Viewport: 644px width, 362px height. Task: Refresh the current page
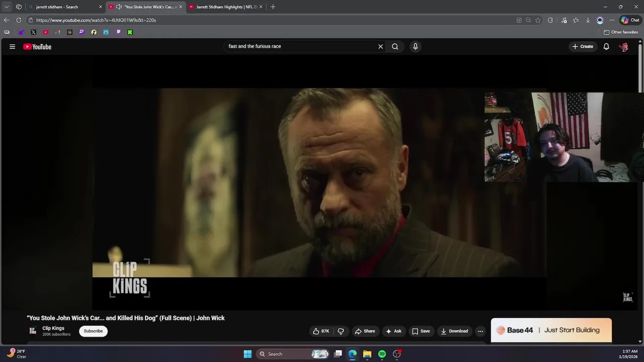19,20
